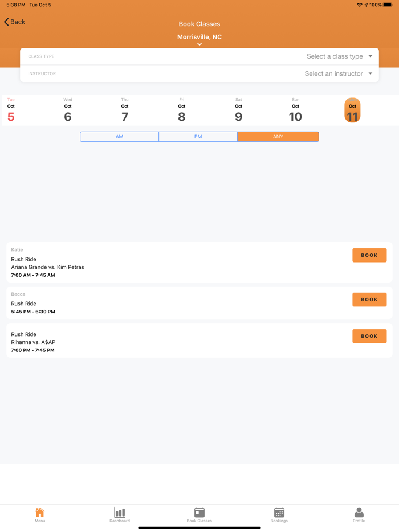Open the Profile person icon
399x532 pixels.
point(359,513)
